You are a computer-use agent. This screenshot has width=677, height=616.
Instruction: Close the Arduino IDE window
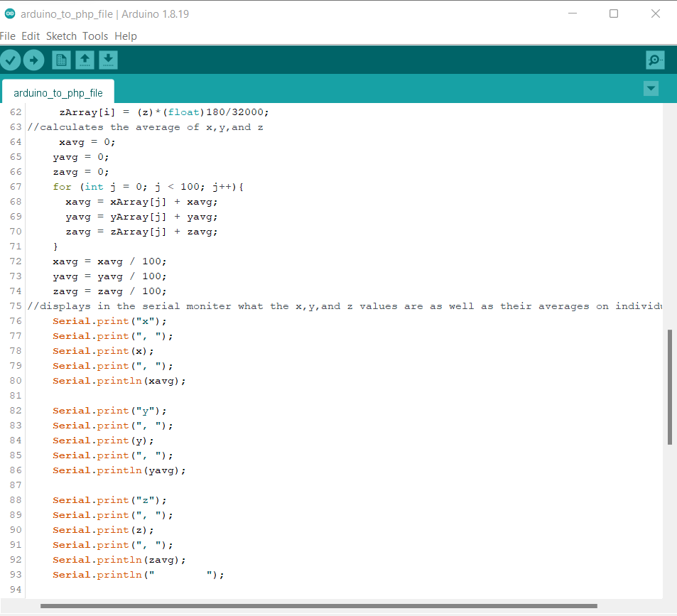click(656, 14)
